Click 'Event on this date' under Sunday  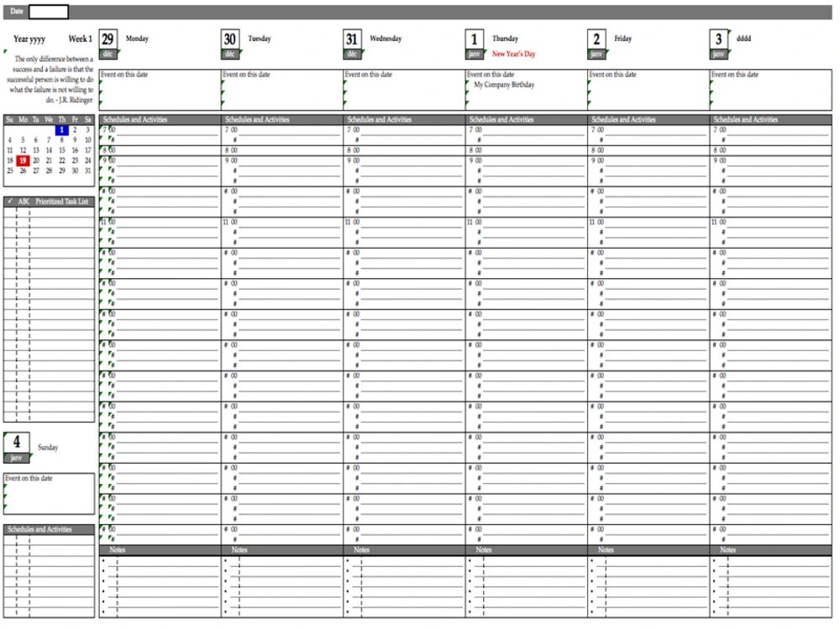(29, 479)
